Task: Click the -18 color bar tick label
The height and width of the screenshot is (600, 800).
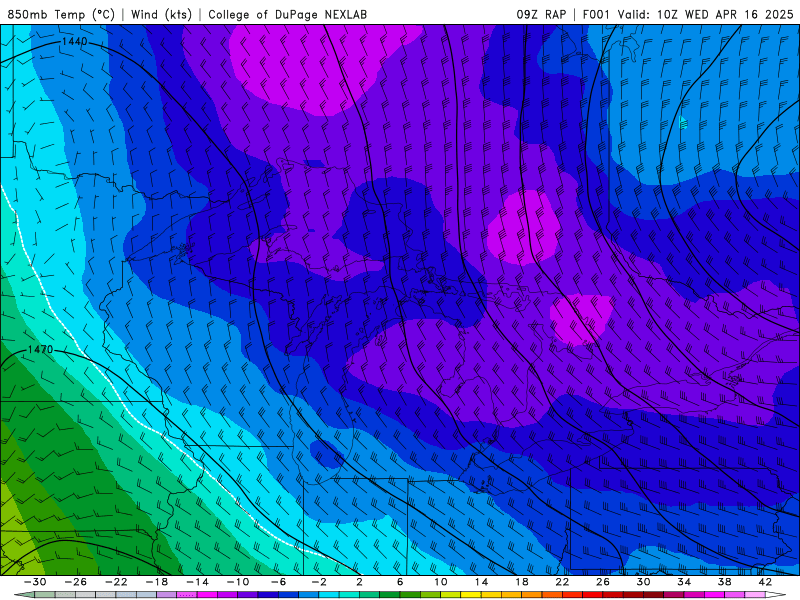Action: [157, 582]
